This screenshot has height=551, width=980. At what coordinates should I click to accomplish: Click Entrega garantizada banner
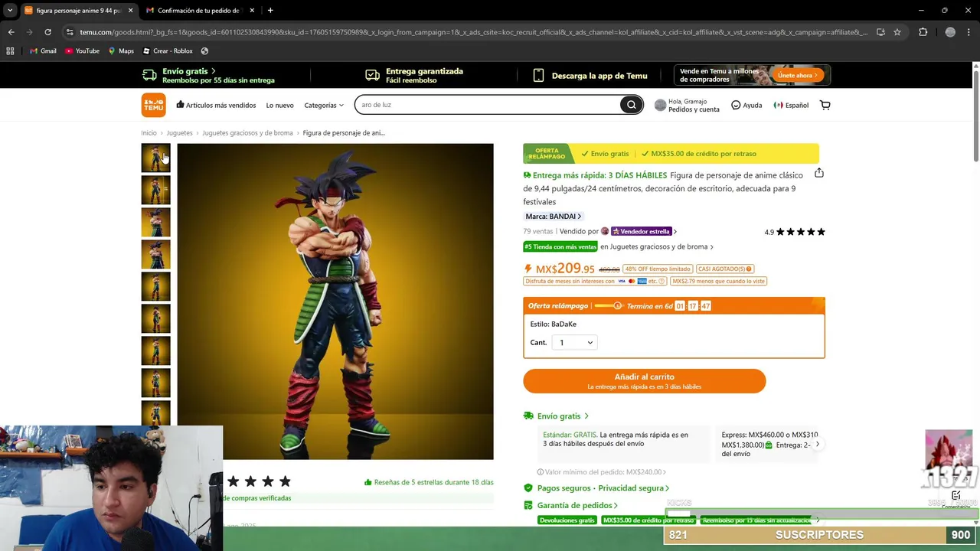click(x=414, y=75)
